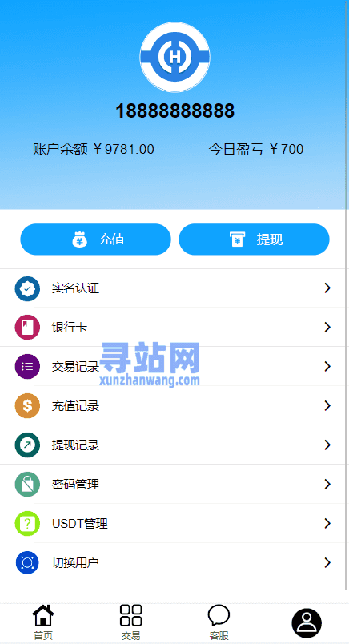Click the 充值 recharge button

point(96,239)
